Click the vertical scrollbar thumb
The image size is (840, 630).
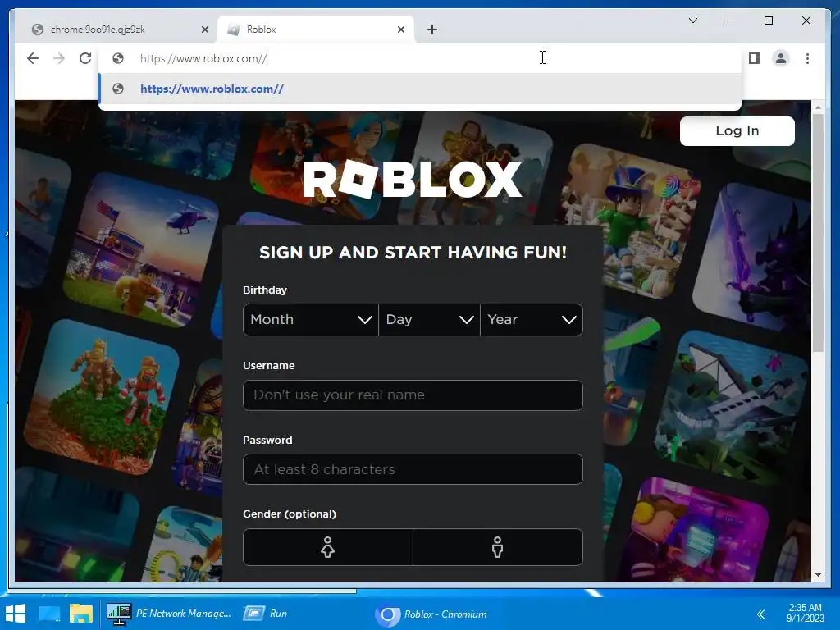pyautogui.click(x=818, y=233)
